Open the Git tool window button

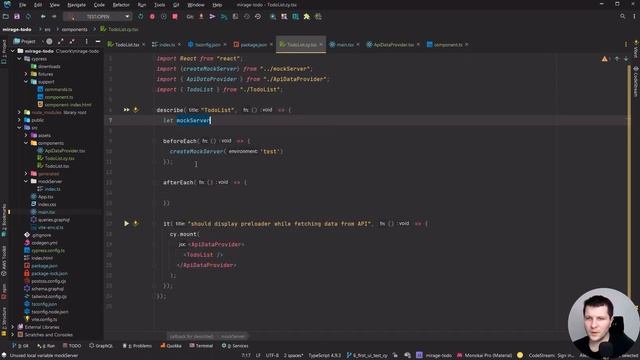pos(20,346)
